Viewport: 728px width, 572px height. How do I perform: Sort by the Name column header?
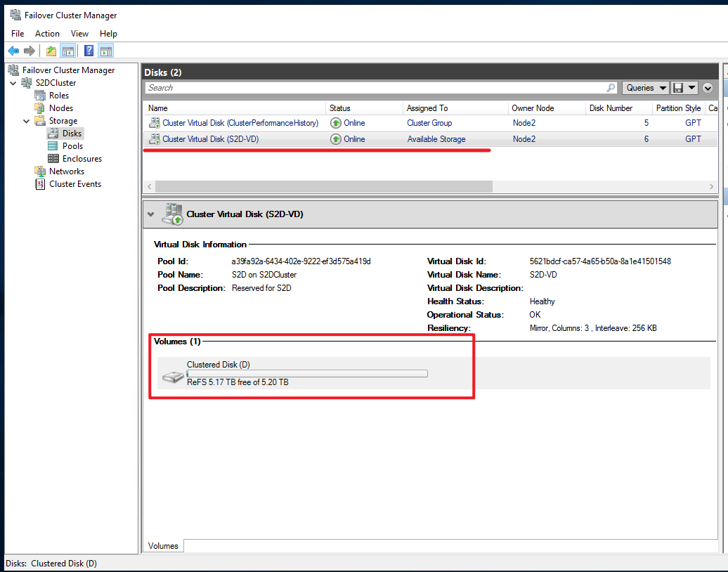(x=235, y=108)
